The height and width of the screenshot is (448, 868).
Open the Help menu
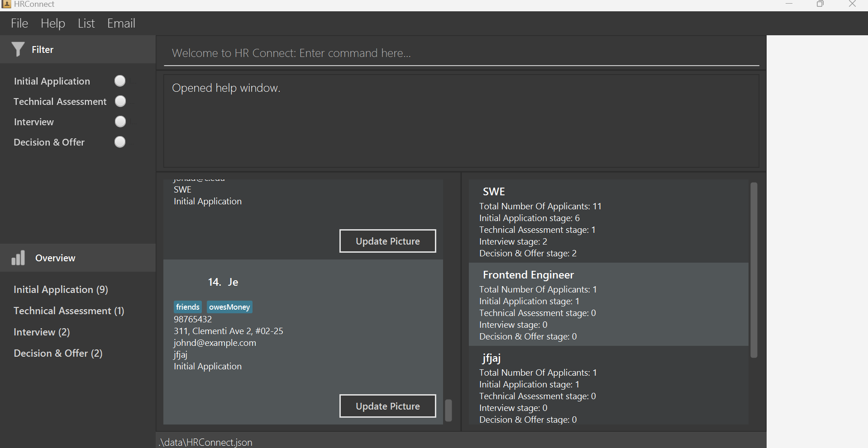(53, 23)
